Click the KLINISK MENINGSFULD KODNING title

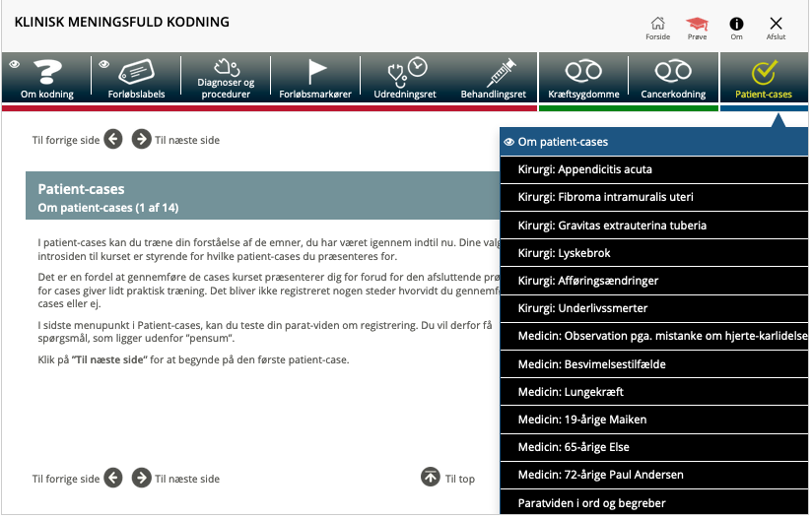(x=121, y=23)
